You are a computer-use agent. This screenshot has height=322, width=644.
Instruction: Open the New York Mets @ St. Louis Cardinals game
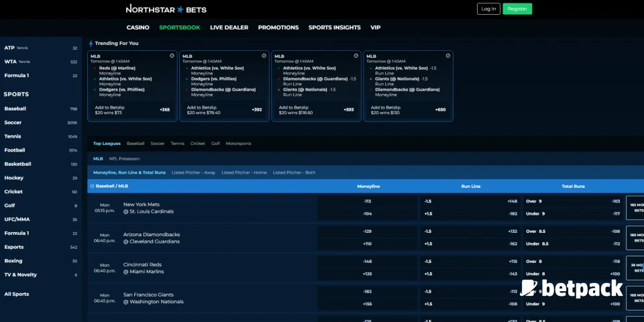point(148,208)
